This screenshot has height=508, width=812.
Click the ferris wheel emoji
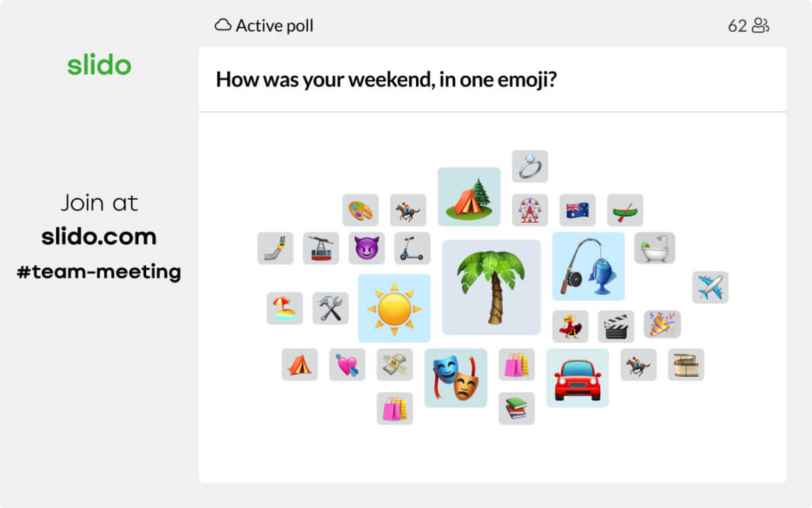pyautogui.click(x=530, y=210)
